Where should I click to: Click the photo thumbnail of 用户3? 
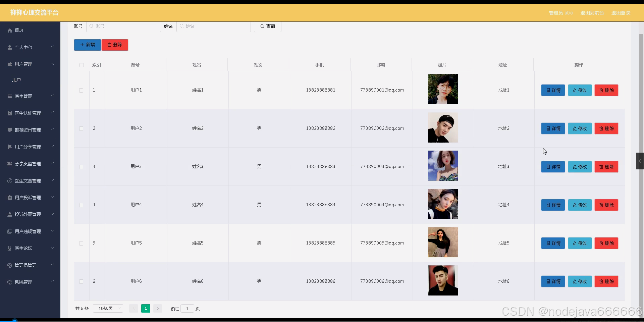(x=443, y=166)
